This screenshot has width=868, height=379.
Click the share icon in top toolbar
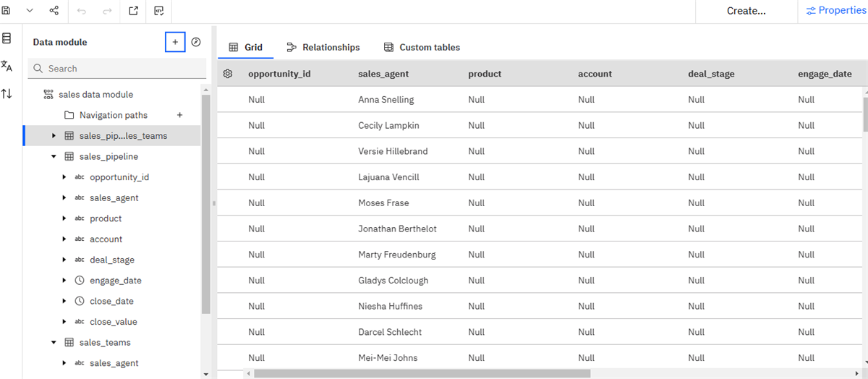click(x=54, y=11)
